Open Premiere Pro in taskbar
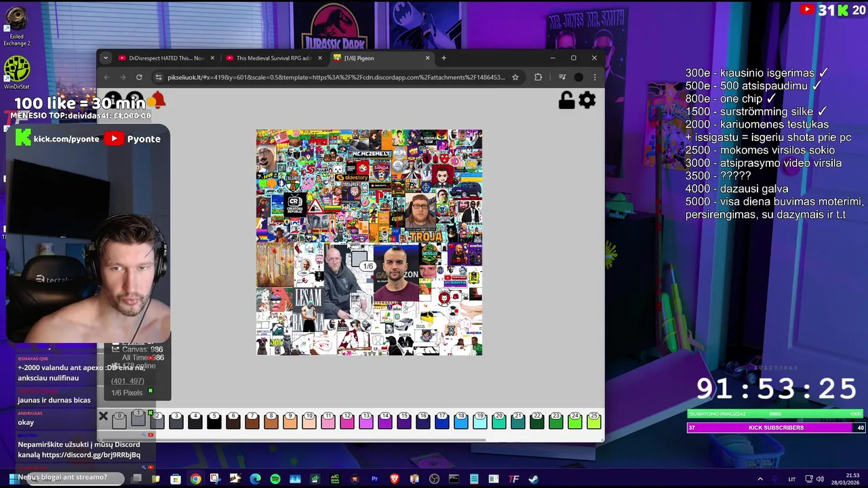This screenshot has height=488, width=868. [374, 479]
